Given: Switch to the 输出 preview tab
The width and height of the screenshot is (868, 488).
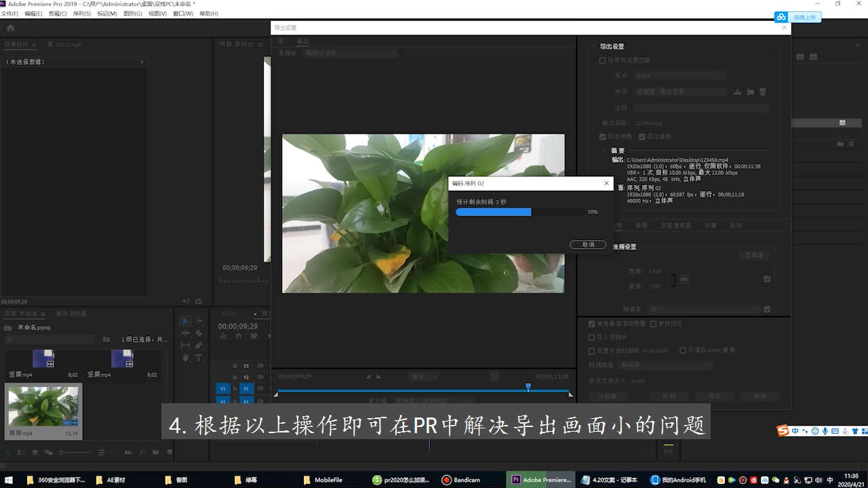Looking at the screenshot, I should [302, 41].
